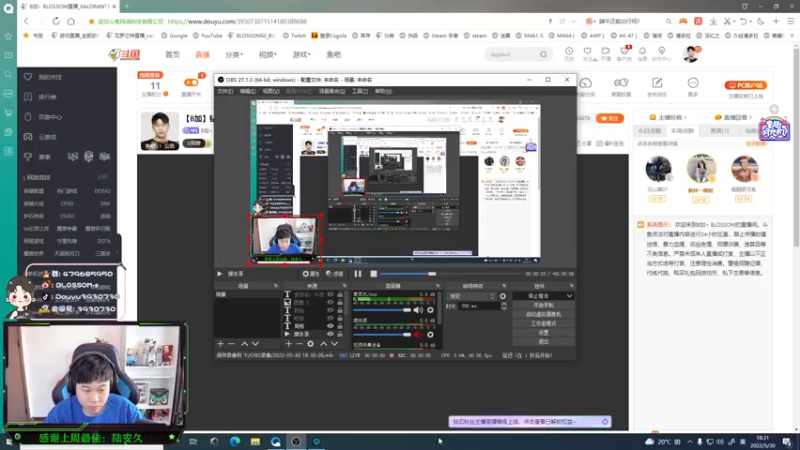
Task: Open OBS 编辑 menu
Action: 247,91
